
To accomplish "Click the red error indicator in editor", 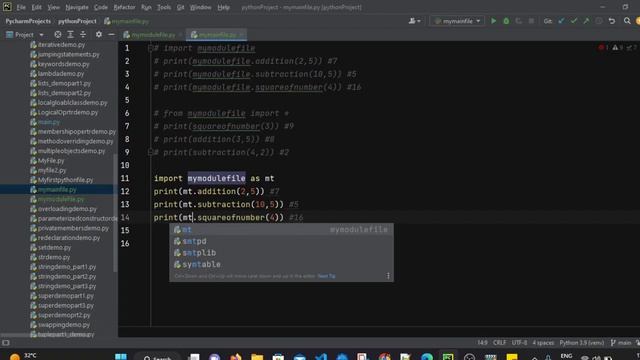I will [603, 48].
